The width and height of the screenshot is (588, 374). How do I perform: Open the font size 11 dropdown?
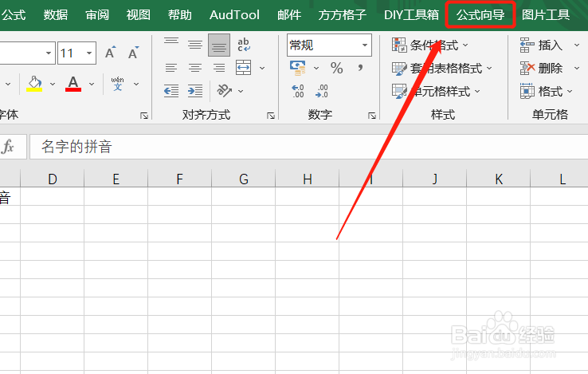(89, 53)
